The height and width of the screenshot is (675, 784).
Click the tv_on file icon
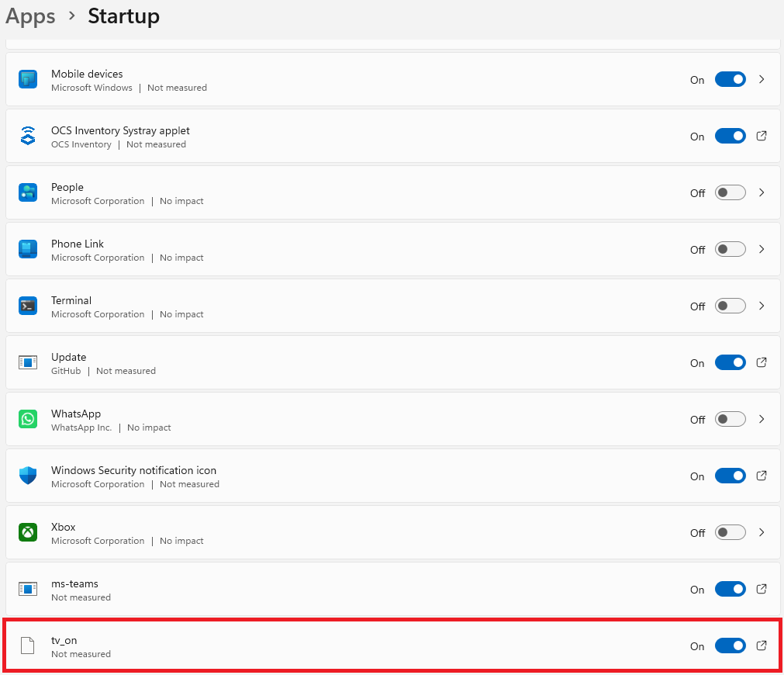(28, 646)
